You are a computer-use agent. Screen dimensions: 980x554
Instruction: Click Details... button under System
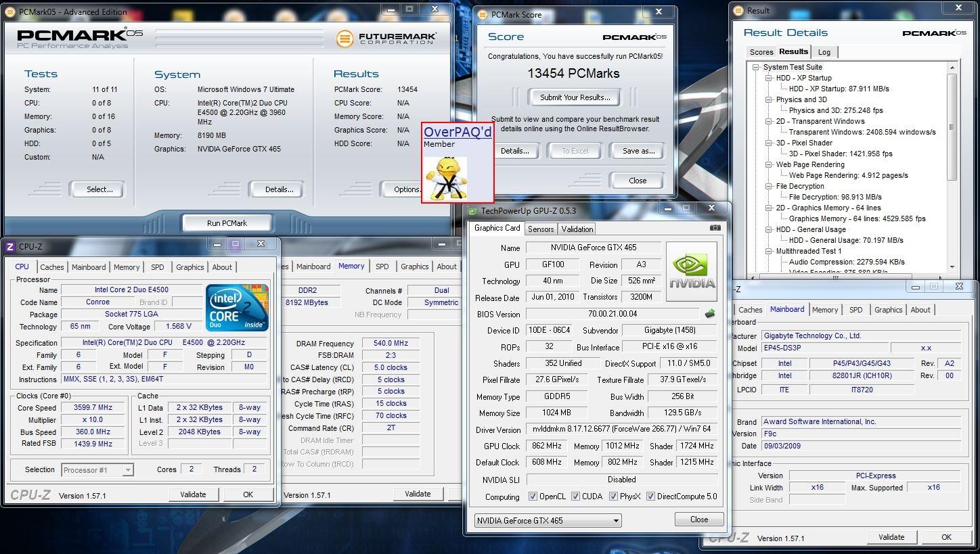279,189
